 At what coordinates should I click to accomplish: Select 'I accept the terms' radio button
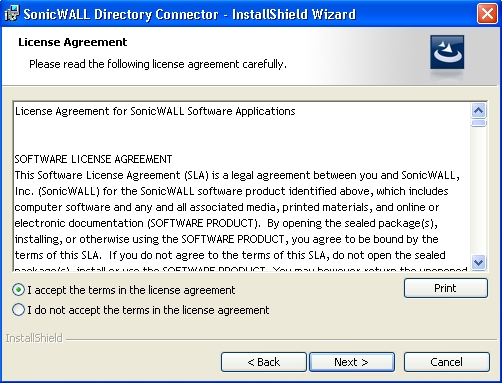18,290
